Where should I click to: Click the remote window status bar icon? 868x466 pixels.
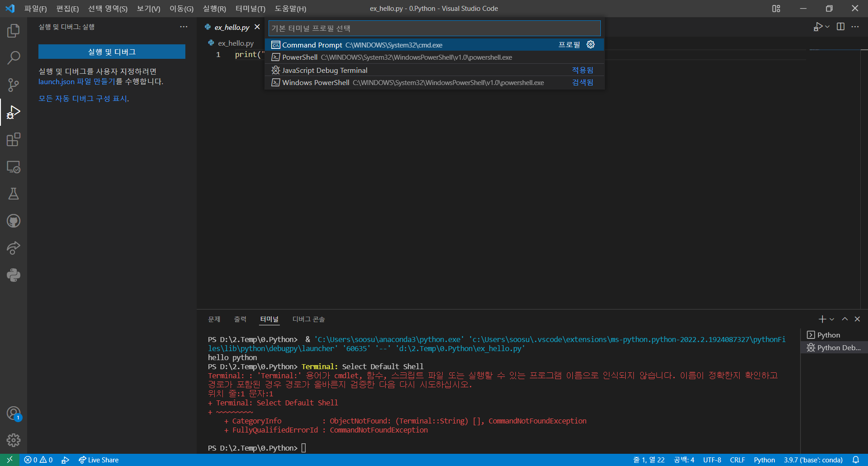click(x=9, y=460)
